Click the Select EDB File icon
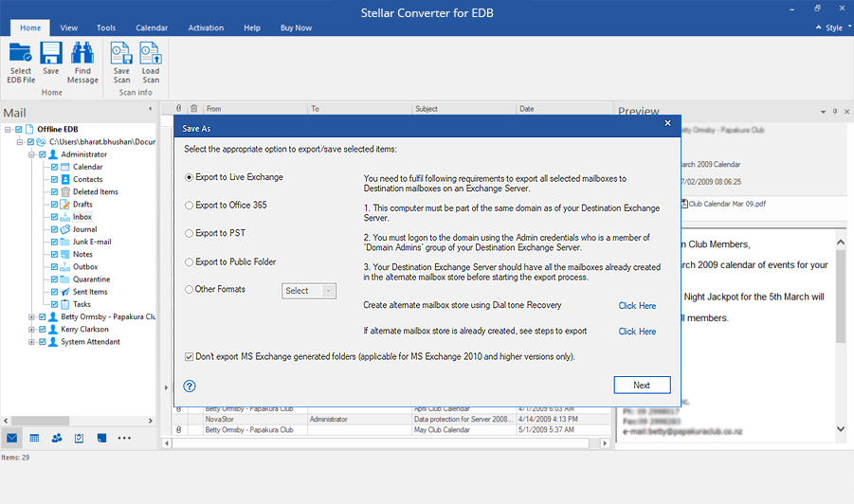854x504 pixels. coord(21,53)
